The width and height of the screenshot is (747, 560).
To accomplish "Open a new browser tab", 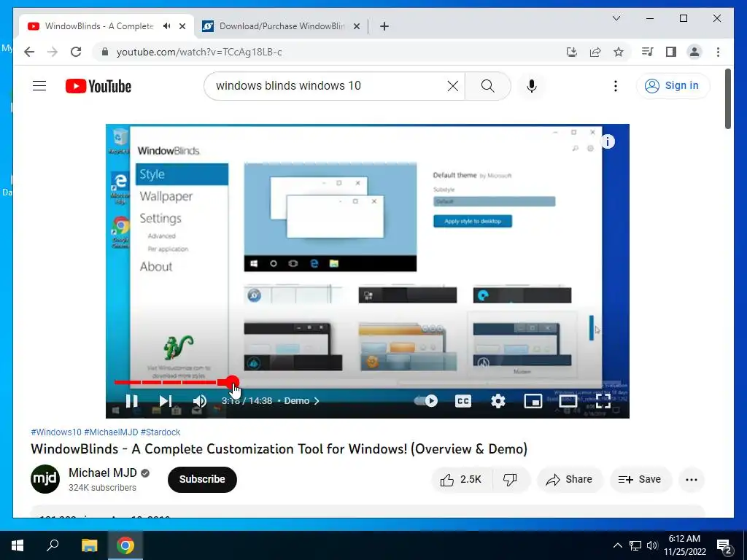I will coord(384,26).
